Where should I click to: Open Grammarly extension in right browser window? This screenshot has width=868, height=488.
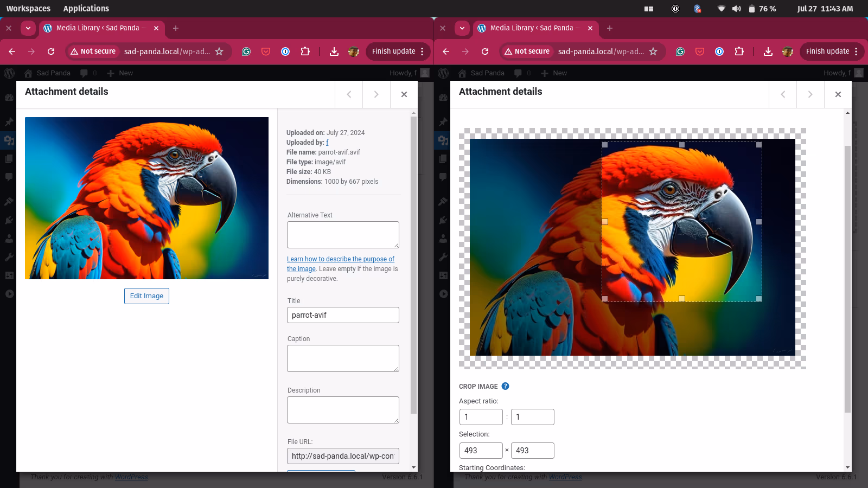coord(680,52)
